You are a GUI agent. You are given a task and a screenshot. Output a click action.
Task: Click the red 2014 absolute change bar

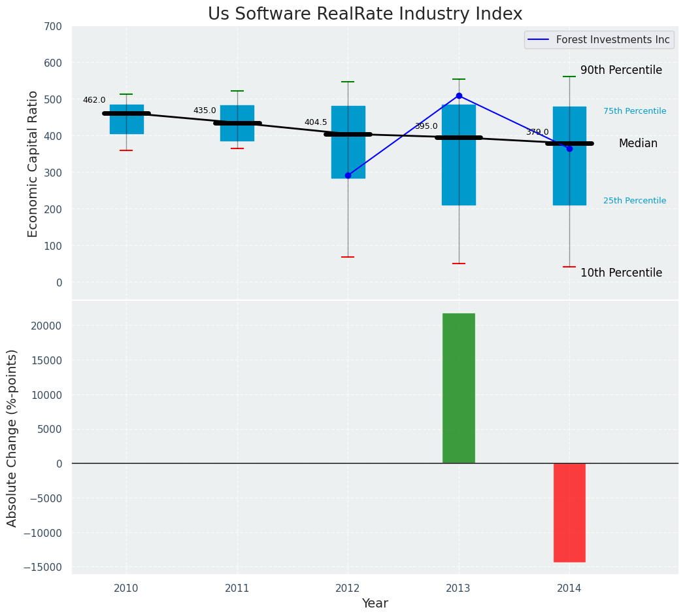[x=569, y=513]
